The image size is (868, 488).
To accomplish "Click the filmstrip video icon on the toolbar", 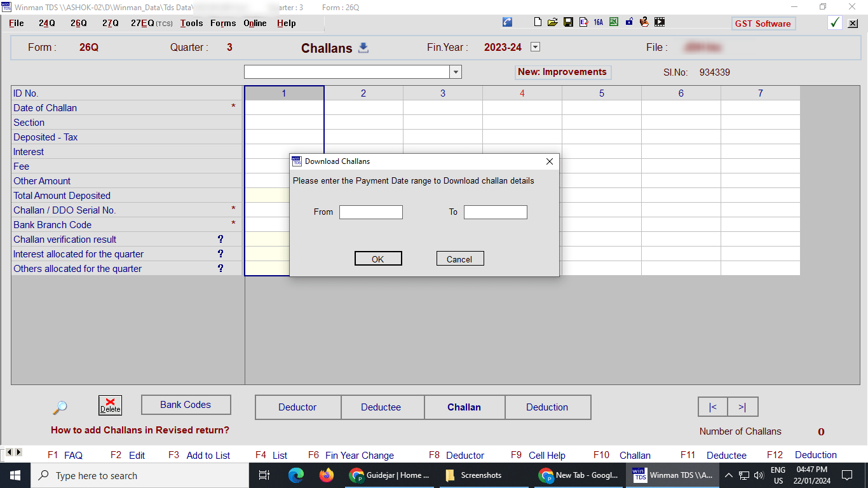I will (659, 22).
